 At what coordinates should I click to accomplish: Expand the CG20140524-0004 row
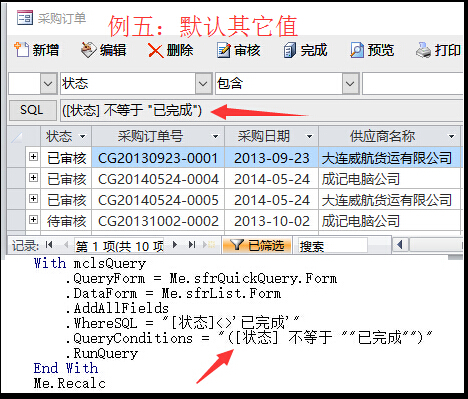click(x=33, y=178)
